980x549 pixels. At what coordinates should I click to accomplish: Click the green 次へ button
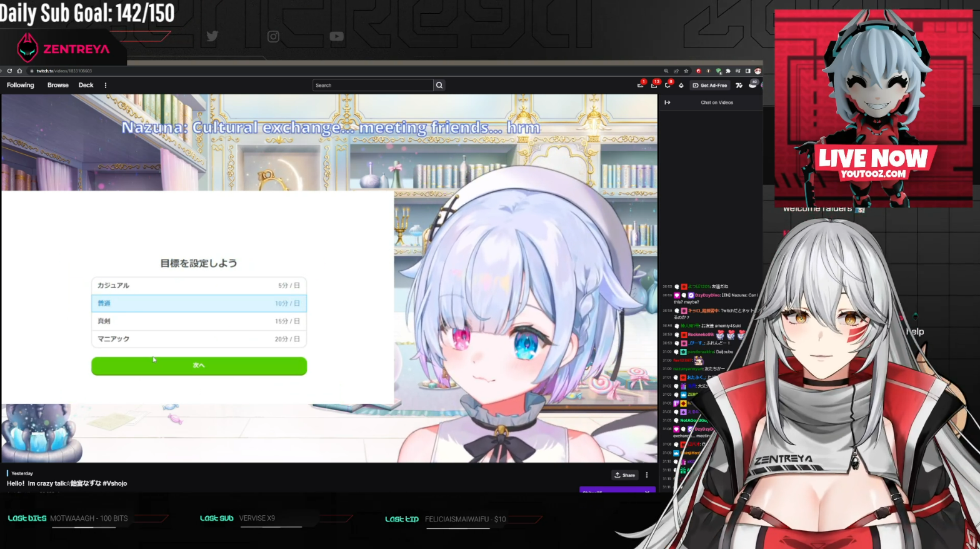(199, 366)
